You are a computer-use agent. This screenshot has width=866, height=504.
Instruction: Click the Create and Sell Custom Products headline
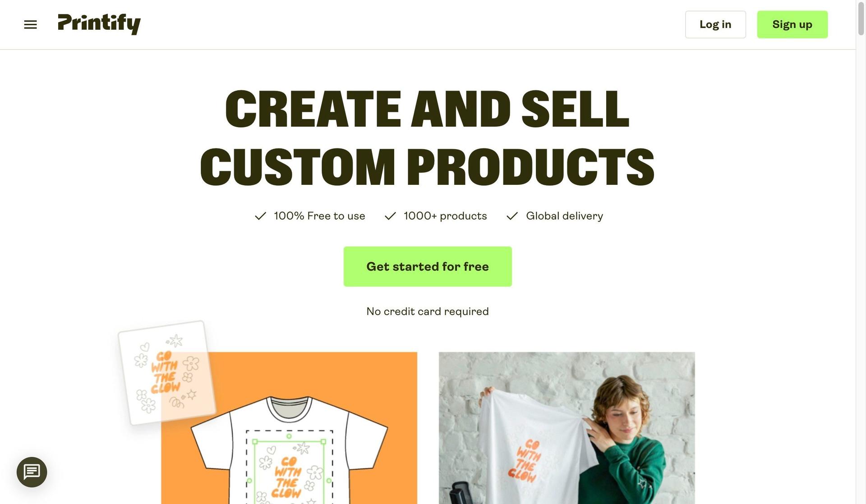point(427,137)
